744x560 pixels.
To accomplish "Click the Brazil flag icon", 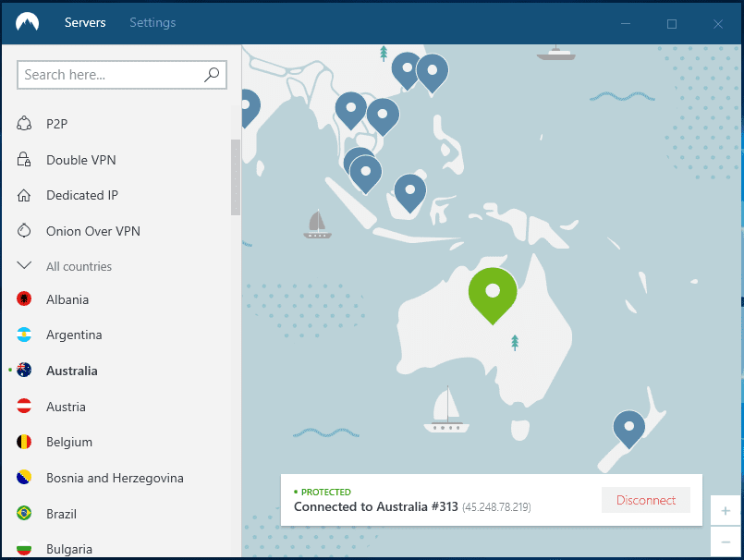I will click(24, 514).
